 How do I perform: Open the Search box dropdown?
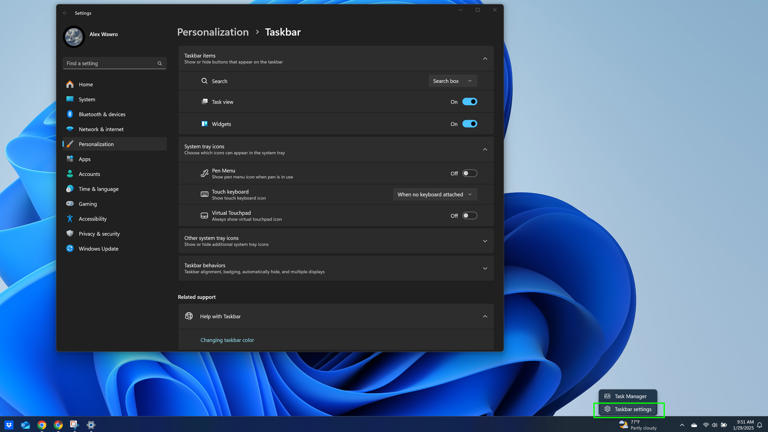pos(452,81)
